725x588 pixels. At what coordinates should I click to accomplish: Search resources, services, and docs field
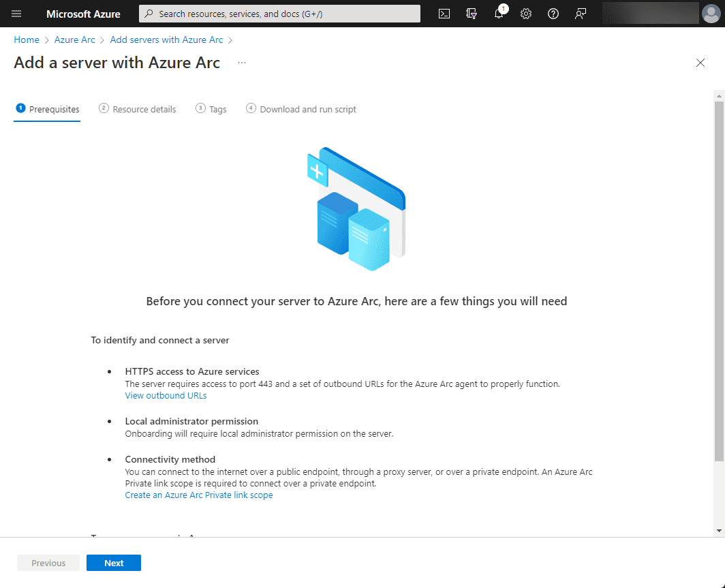click(279, 14)
